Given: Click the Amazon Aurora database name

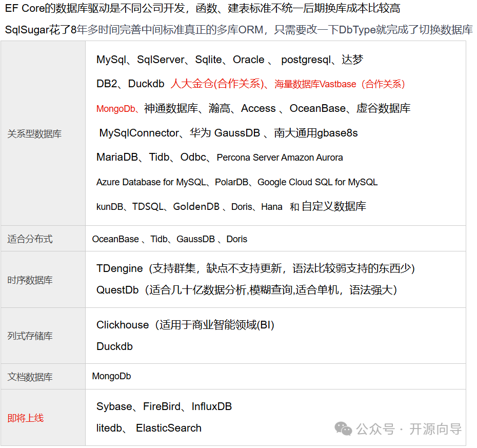Looking at the screenshot, I should 317,158.
